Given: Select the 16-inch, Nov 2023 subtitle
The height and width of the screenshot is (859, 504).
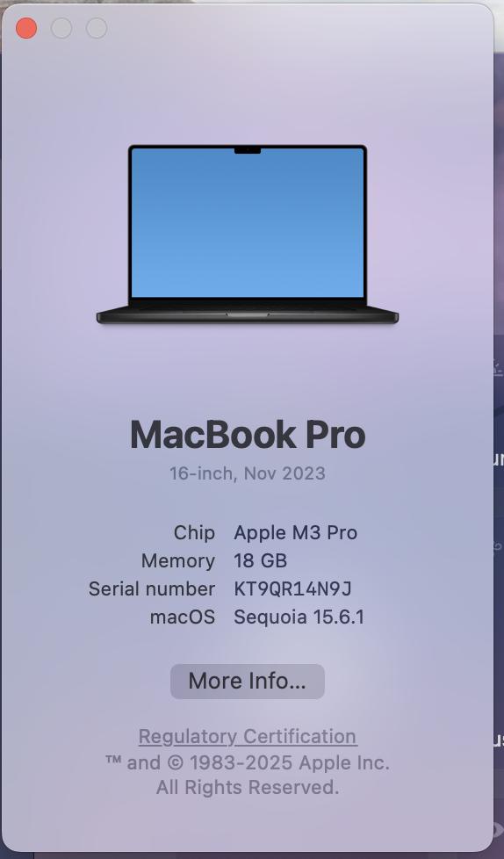Looking at the screenshot, I should coord(248,473).
